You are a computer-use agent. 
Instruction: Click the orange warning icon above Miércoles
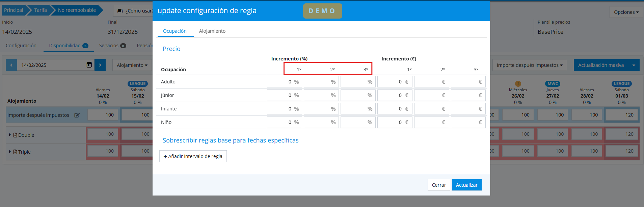[x=518, y=84]
